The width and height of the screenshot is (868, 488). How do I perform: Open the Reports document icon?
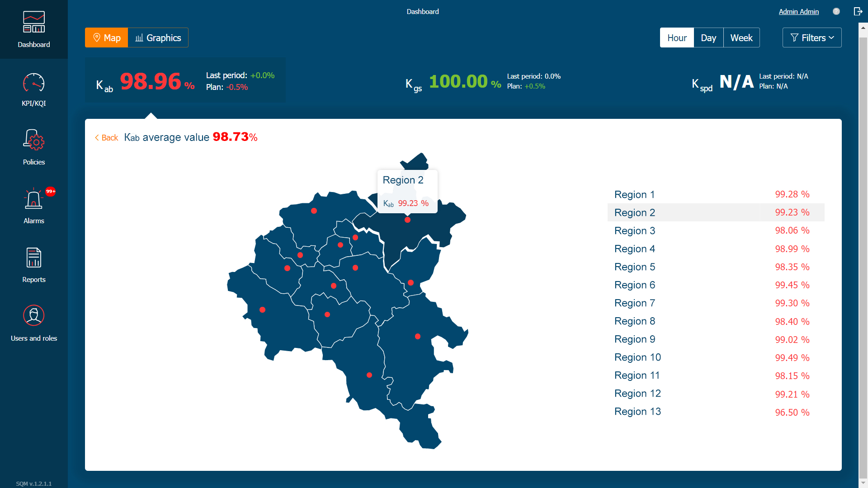click(x=34, y=258)
